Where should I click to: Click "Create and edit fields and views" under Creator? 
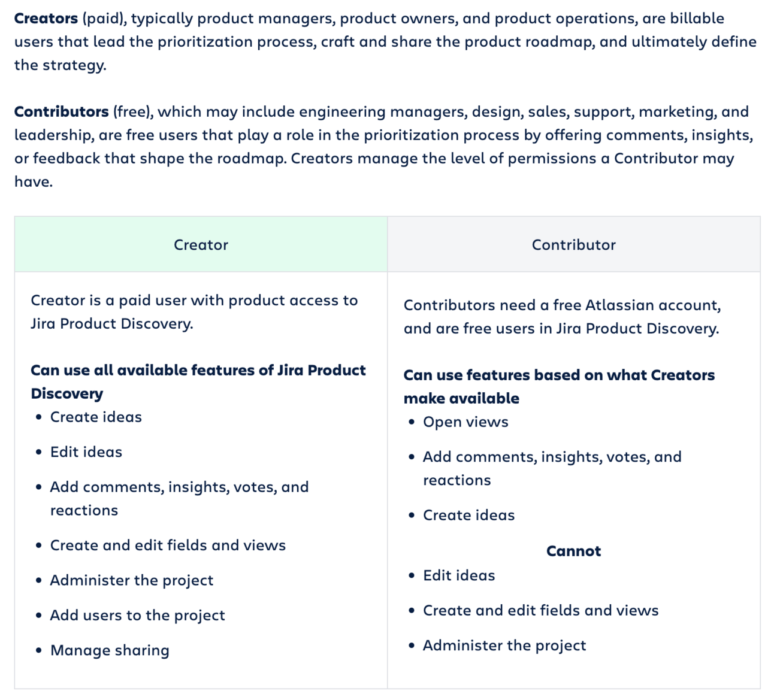pyautogui.click(x=168, y=546)
